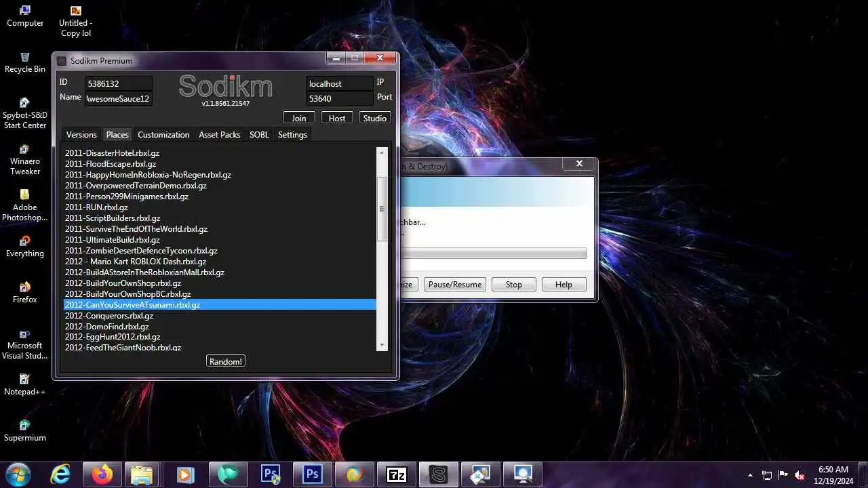Click the muted volume tray icon
Image resolution: width=868 pixels, height=488 pixels.
click(800, 475)
